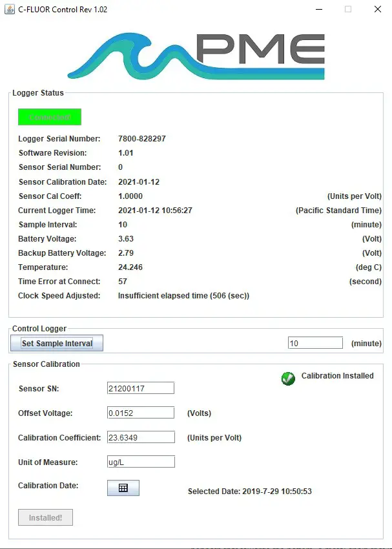Click backup battery voltage value 2.79

[126, 253]
